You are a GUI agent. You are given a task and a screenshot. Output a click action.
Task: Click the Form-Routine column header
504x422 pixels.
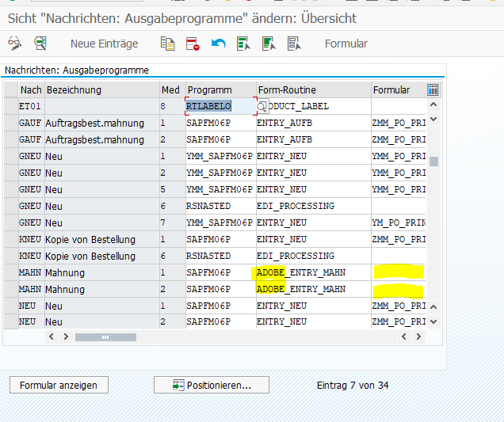click(x=314, y=90)
